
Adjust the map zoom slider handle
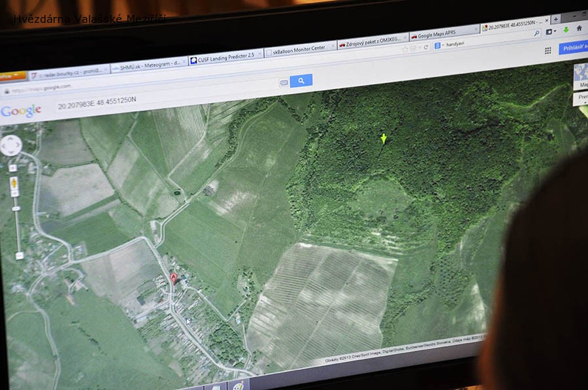(16, 208)
